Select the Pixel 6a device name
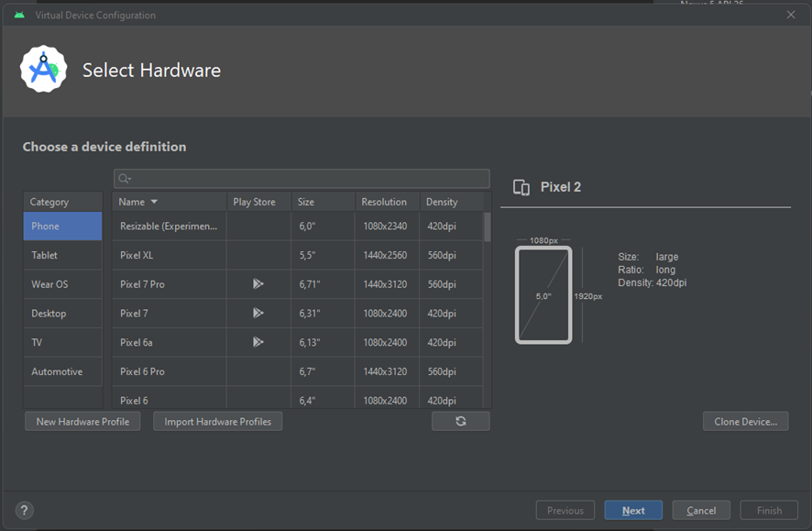The image size is (812, 531). (x=137, y=342)
